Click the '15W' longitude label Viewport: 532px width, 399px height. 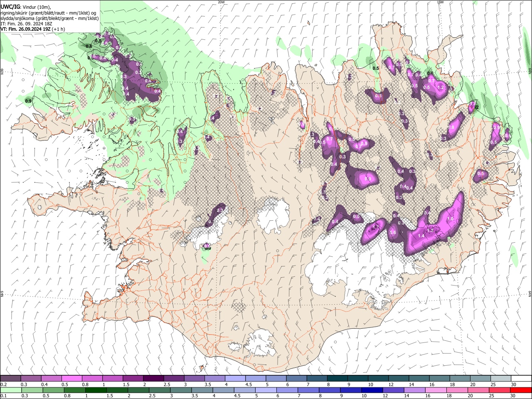tap(440, 2)
